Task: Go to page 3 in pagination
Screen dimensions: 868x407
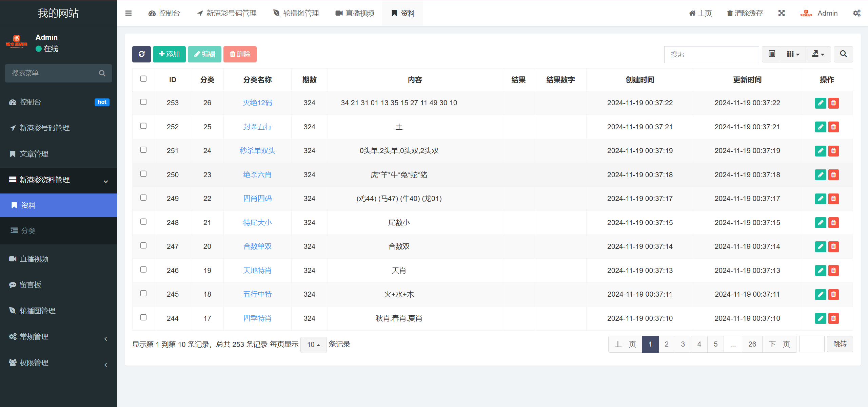Action: point(683,344)
